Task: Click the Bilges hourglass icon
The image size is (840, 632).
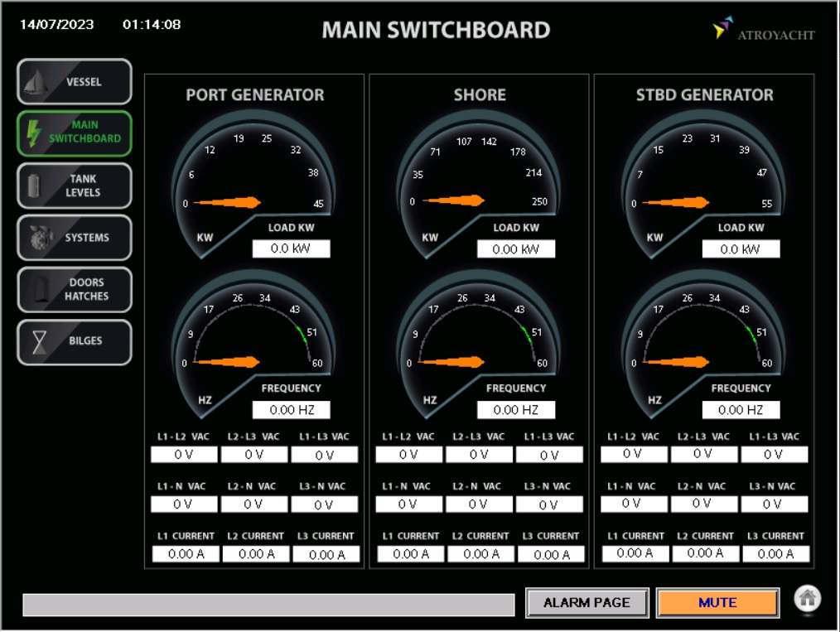Action: coord(39,342)
